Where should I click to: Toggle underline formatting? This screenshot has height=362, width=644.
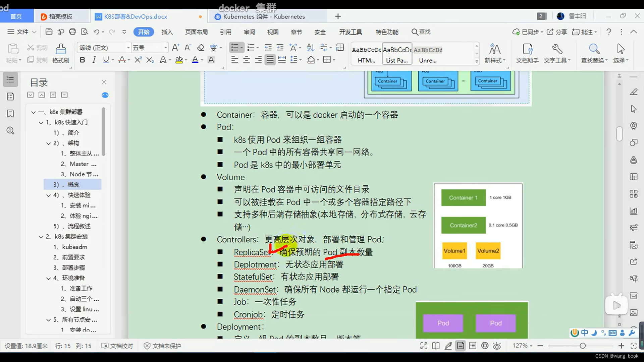click(106, 60)
